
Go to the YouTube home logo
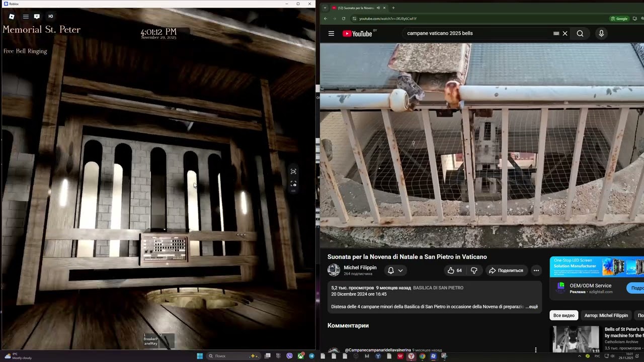tap(358, 34)
